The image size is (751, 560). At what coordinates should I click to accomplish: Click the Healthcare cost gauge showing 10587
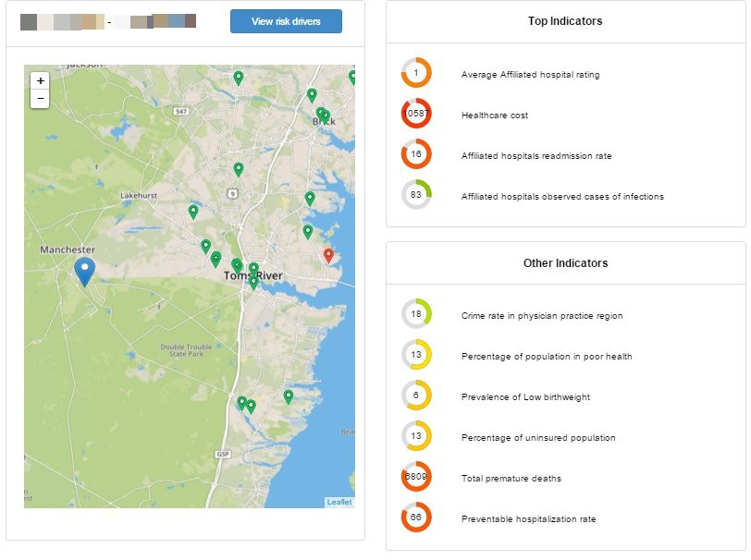click(x=416, y=114)
